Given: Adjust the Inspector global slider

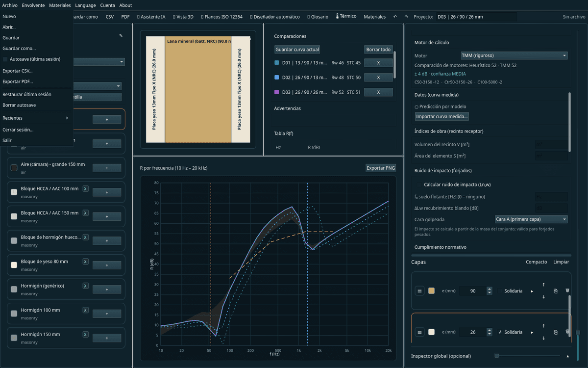Looking at the screenshot, I should [527, 356].
